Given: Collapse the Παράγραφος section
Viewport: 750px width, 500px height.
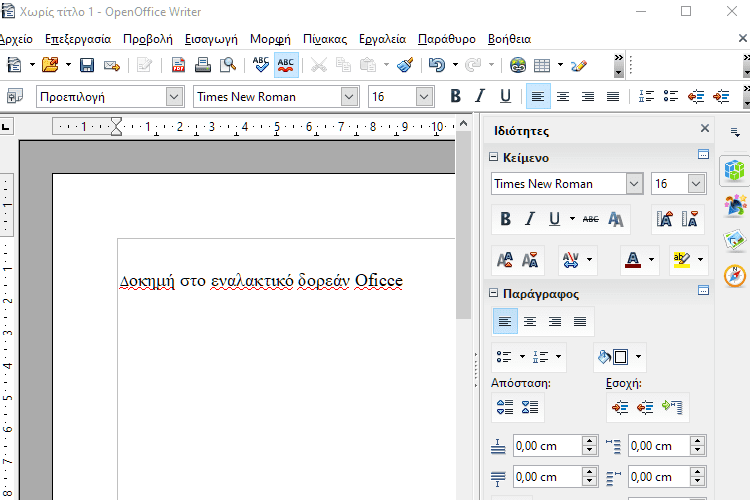Looking at the screenshot, I should tap(494, 293).
